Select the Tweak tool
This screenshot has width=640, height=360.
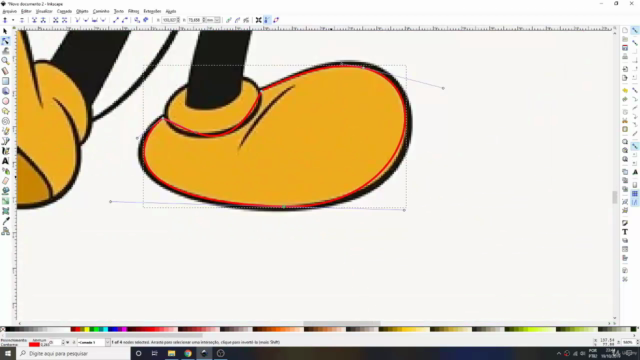(5, 51)
